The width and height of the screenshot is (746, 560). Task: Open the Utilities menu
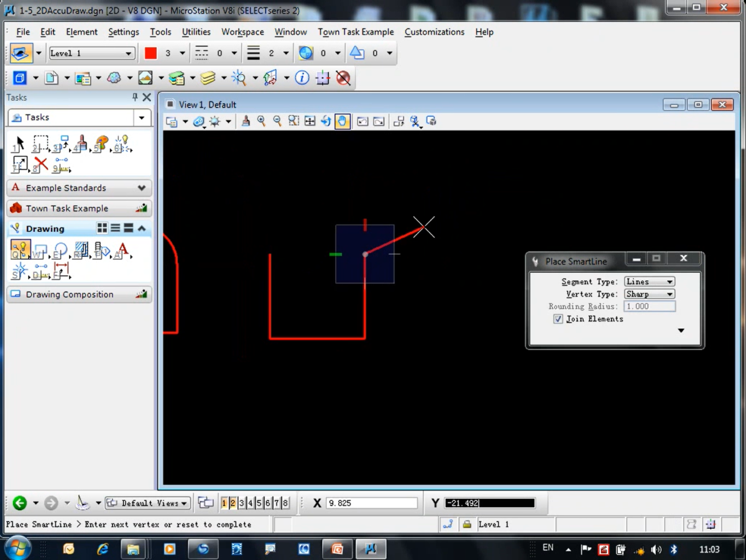(x=196, y=32)
